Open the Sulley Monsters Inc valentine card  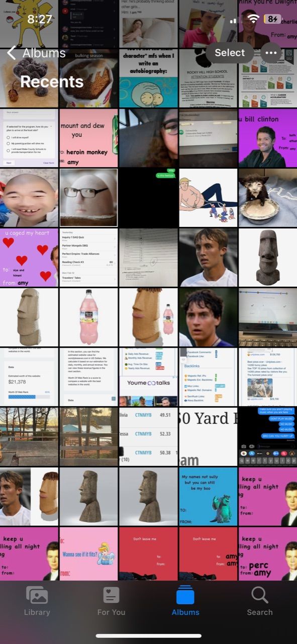point(208,497)
